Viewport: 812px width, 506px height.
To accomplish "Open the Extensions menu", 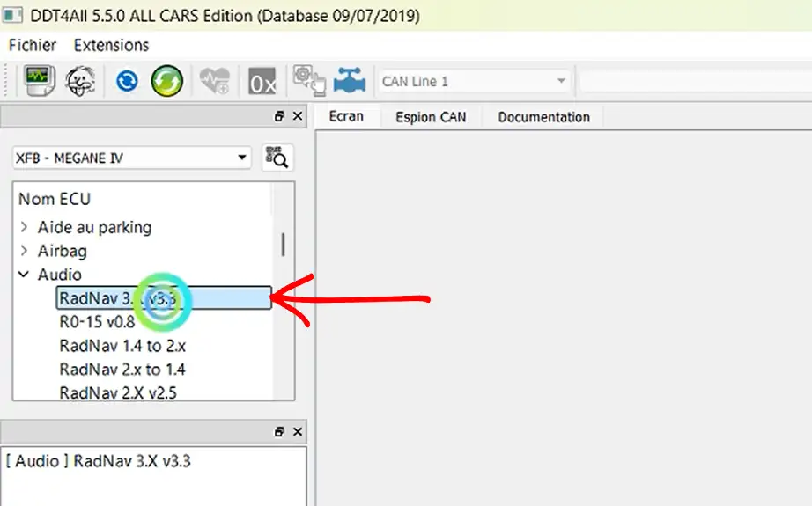I will [111, 46].
